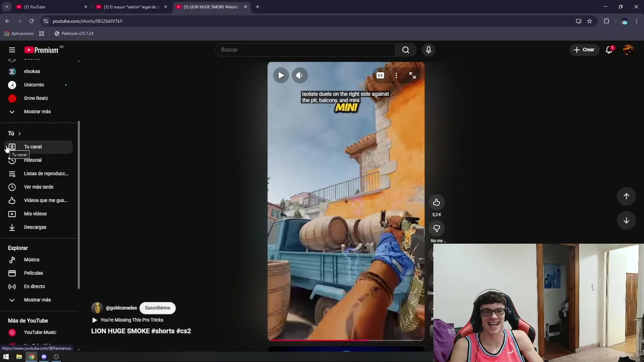The width and height of the screenshot is (644, 362).
Task: Click the Chrome taskbar icon
Action: (31, 357)
